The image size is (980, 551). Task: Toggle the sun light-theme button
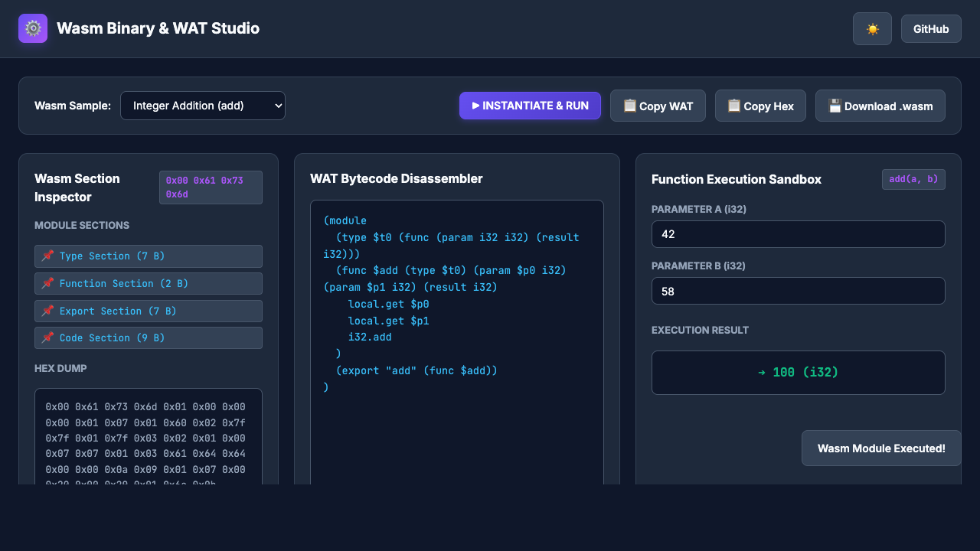tap(872, 29)
